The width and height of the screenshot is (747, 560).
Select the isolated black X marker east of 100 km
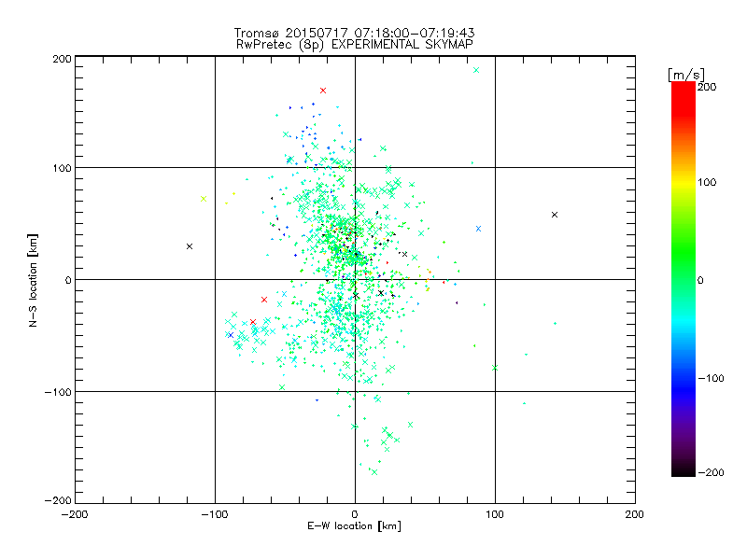click(x=555, y=215)
